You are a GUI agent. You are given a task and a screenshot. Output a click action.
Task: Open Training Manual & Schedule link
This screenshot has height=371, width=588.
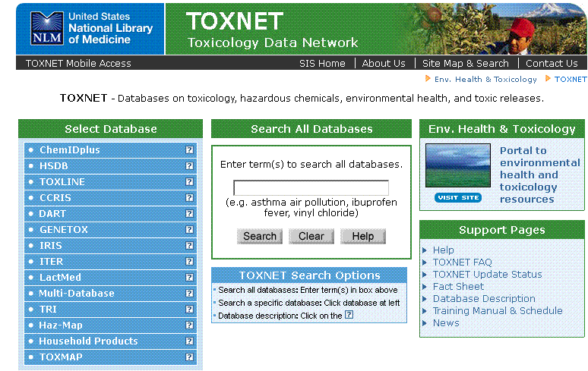pos(498,311)
